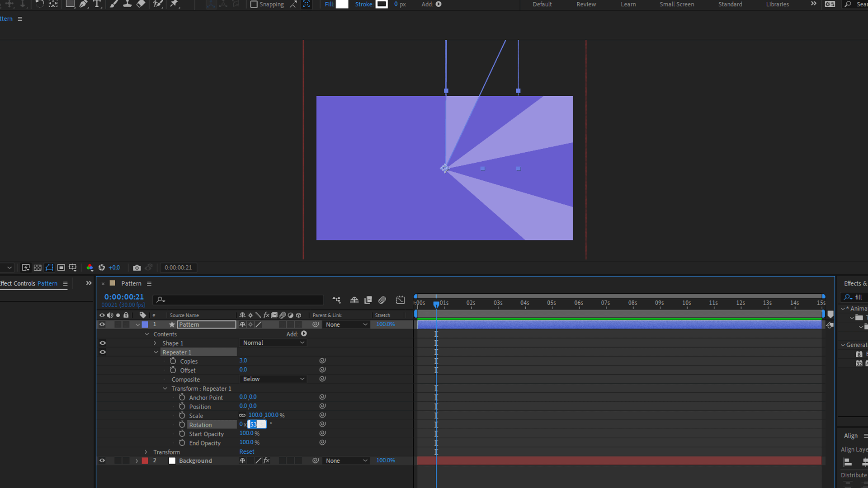Select the Rectangle tool

point(70,4)
